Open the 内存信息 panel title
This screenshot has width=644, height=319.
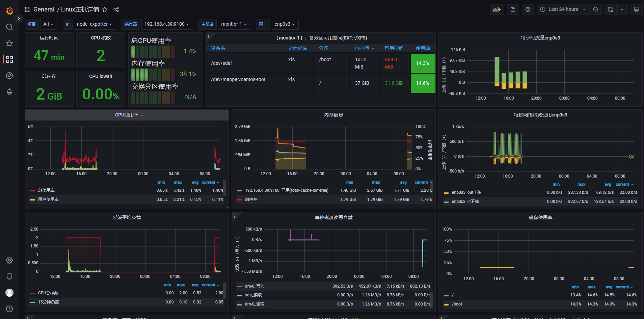click(x=333, y=115)
